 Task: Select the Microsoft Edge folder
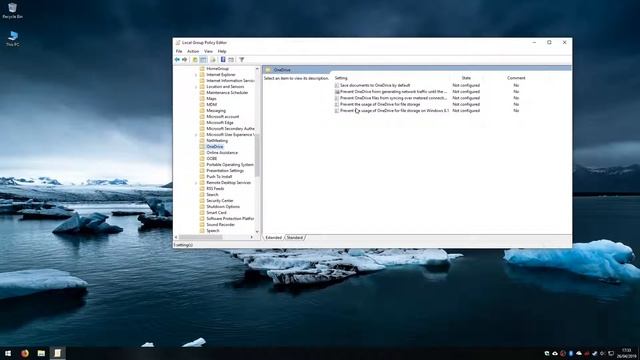tap(216, 122)
